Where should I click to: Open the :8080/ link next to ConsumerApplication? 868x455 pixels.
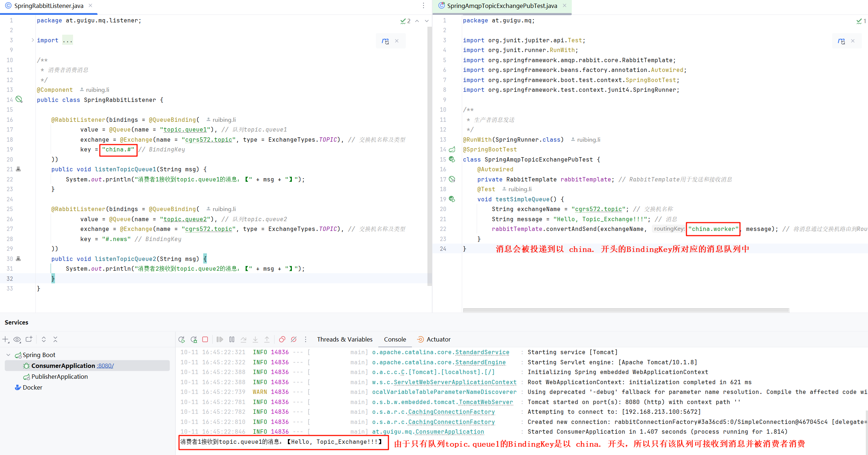click(105, 366)
